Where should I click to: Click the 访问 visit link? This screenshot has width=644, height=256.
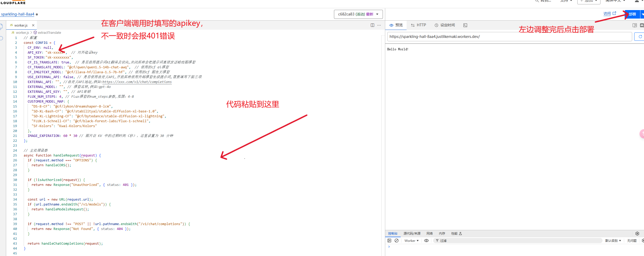tap(607, 13)
